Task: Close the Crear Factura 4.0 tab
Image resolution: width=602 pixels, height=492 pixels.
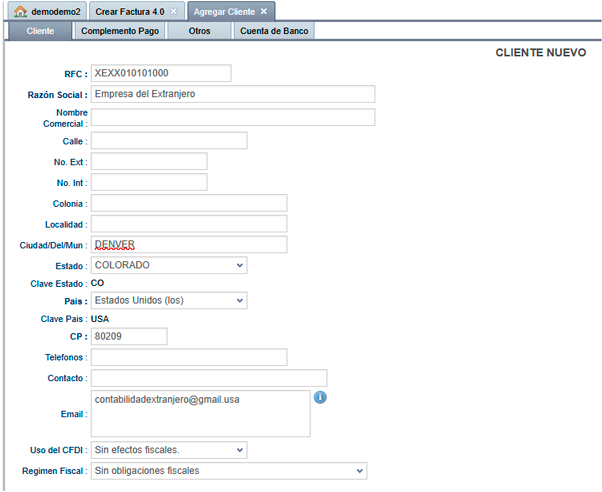Action: click(174, 11)
